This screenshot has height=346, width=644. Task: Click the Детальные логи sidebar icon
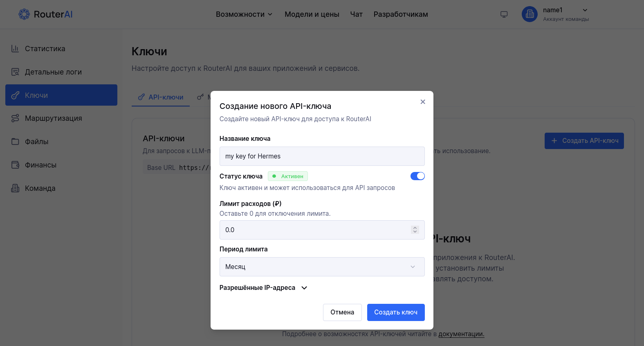click(15, 72)
